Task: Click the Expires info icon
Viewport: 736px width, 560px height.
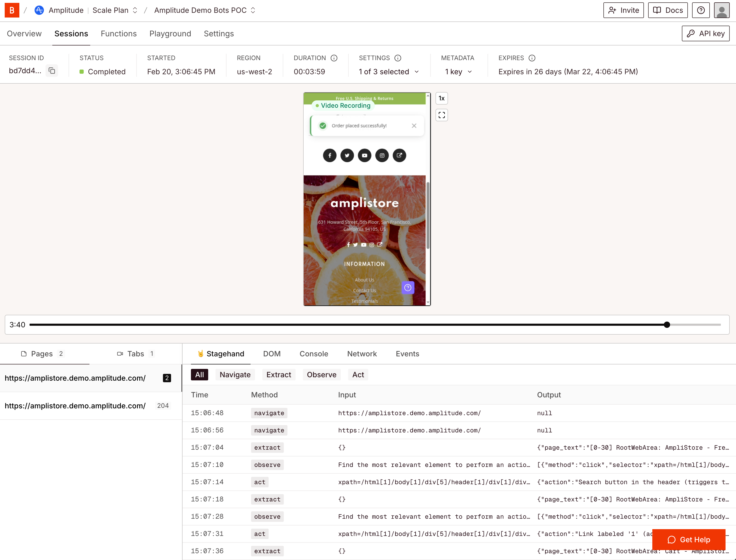Action: (x=532, y=58)
